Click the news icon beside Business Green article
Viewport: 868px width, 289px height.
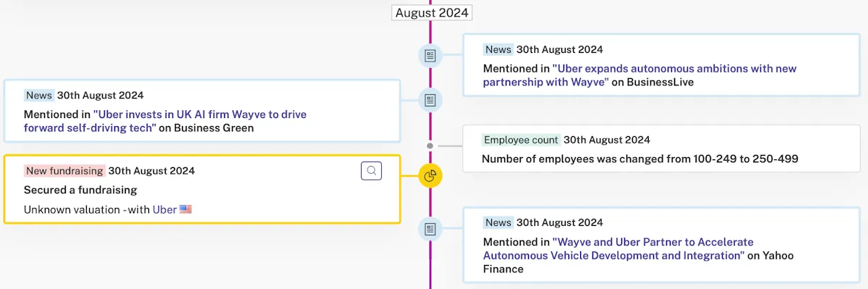pos(430,100)
